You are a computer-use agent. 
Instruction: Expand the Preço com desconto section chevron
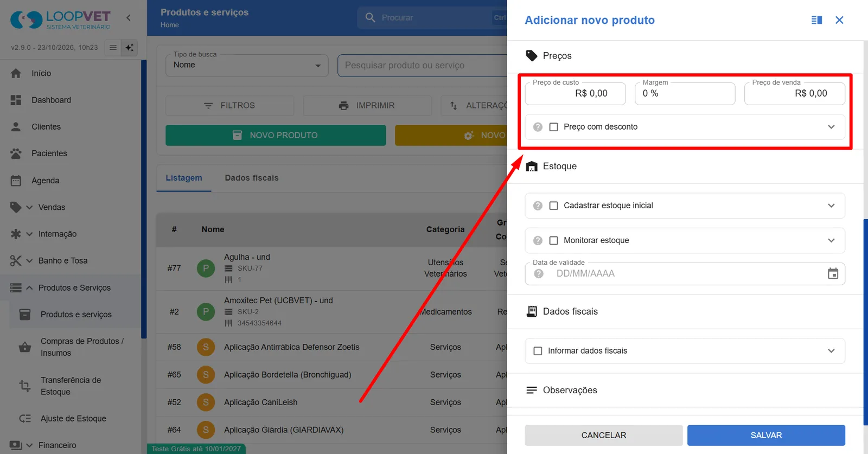point(831,127)
